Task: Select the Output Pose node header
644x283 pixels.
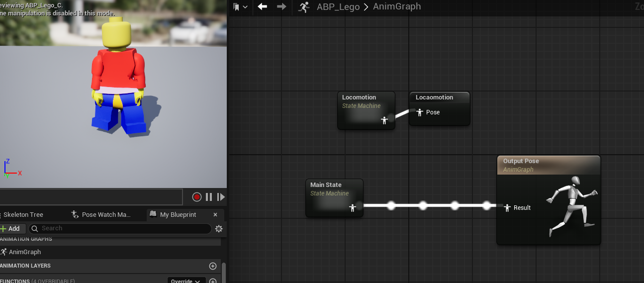Action: 549,165
